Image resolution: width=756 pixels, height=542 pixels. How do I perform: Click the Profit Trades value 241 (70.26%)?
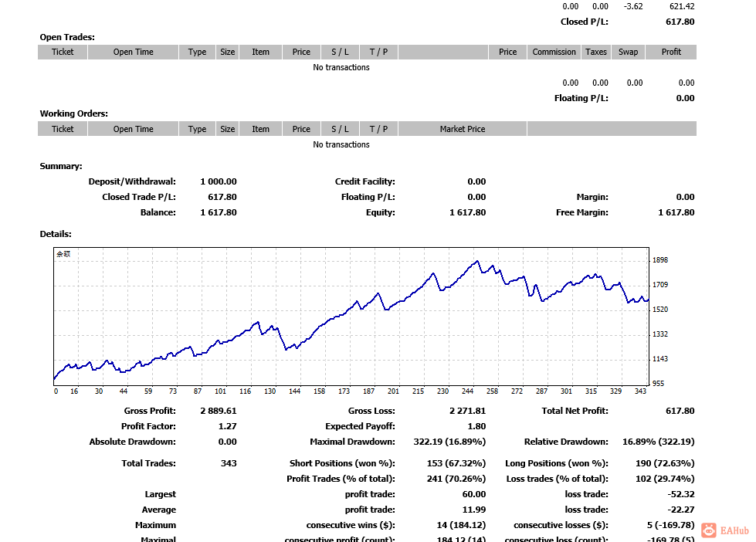pyautogui.click(x=456, y=479)
